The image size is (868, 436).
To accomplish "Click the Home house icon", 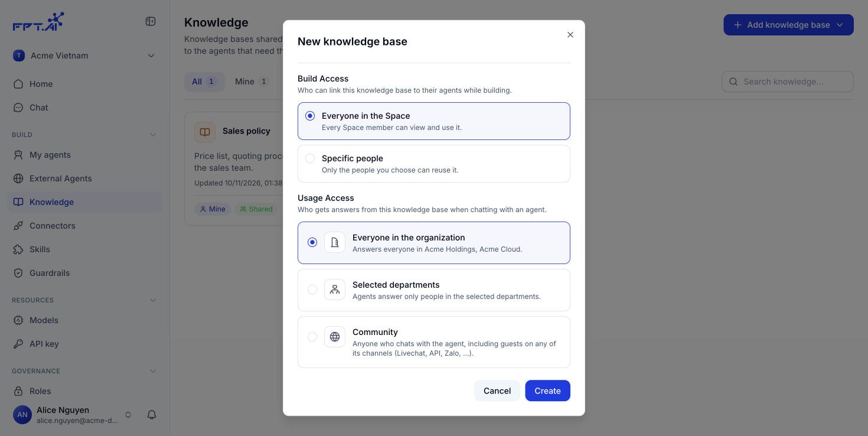I will pos(18,84).
